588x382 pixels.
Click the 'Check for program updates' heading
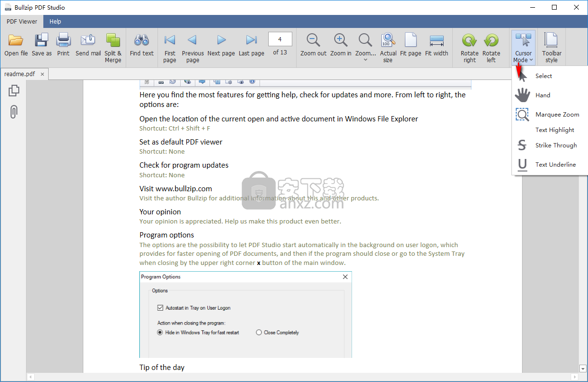(x=184, y=165)
